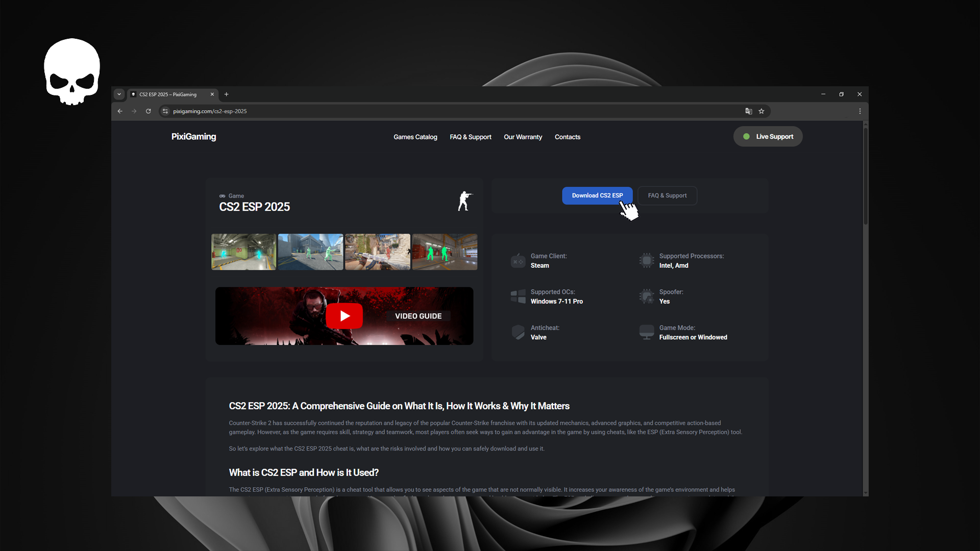Viewport: 980px width, 551px height.
Task: Click the game controller icon beside Game label
Action: coord(222,196)
